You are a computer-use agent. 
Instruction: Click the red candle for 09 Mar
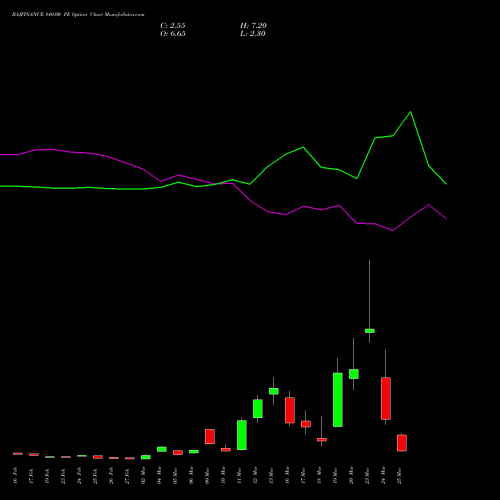click(210, 436)
